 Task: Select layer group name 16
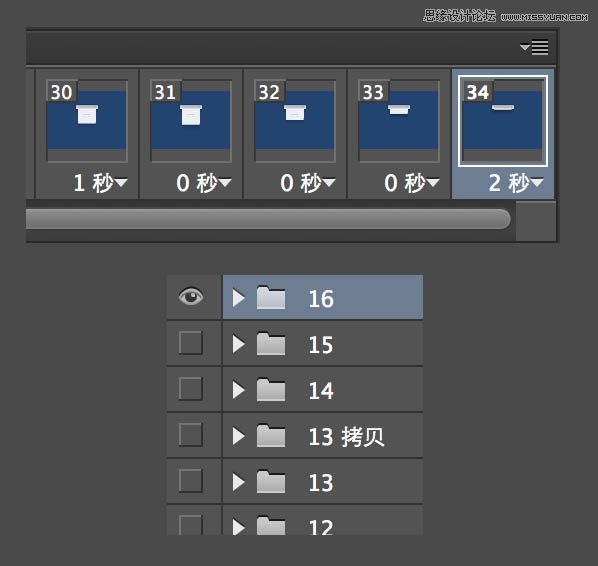coord(321,299)
